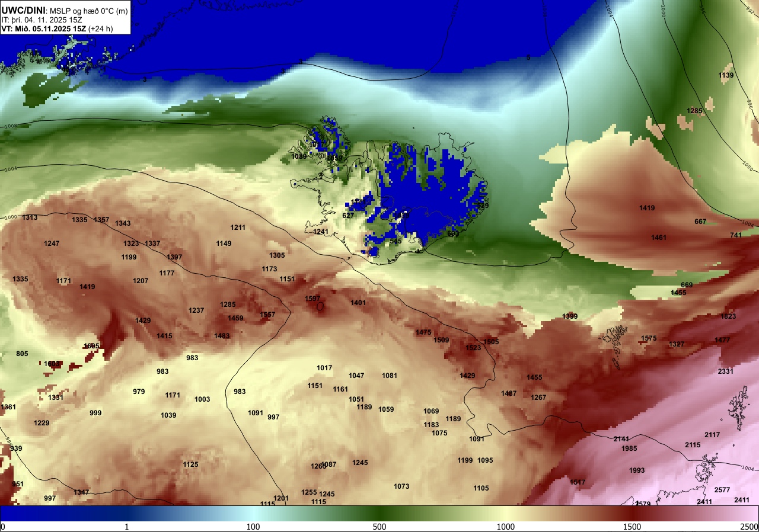Image resolution: width=759 pixels, height=532 pixels.
Task: Click the 805 height value
Action: [22, 354]
